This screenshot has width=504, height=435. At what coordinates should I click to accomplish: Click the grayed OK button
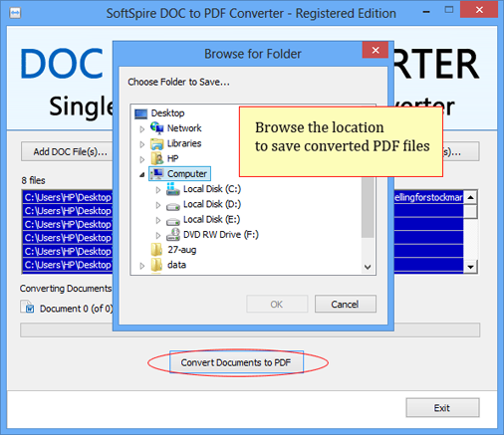[277, 304]
